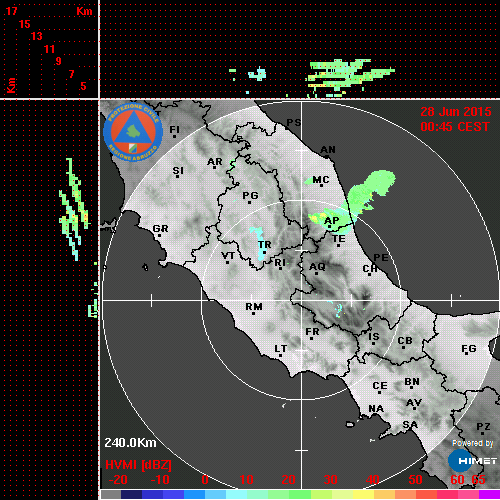Click the FI city label

point(175,129)
